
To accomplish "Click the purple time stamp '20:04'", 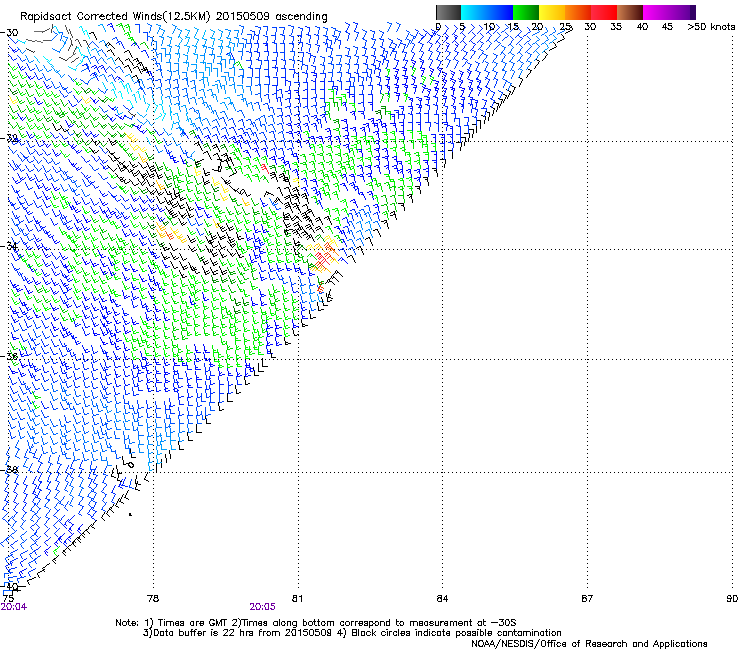I will click(14, 607).
